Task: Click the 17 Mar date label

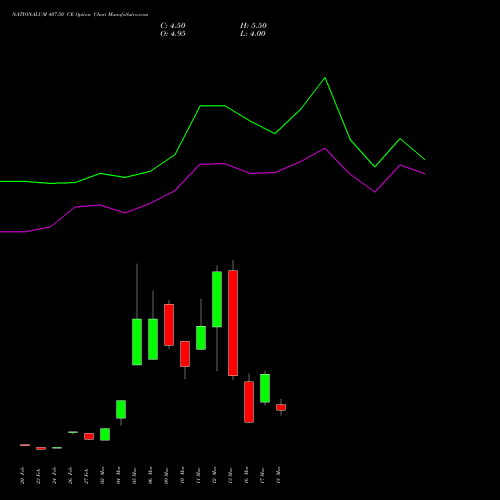Action: (x=262, y=476)
